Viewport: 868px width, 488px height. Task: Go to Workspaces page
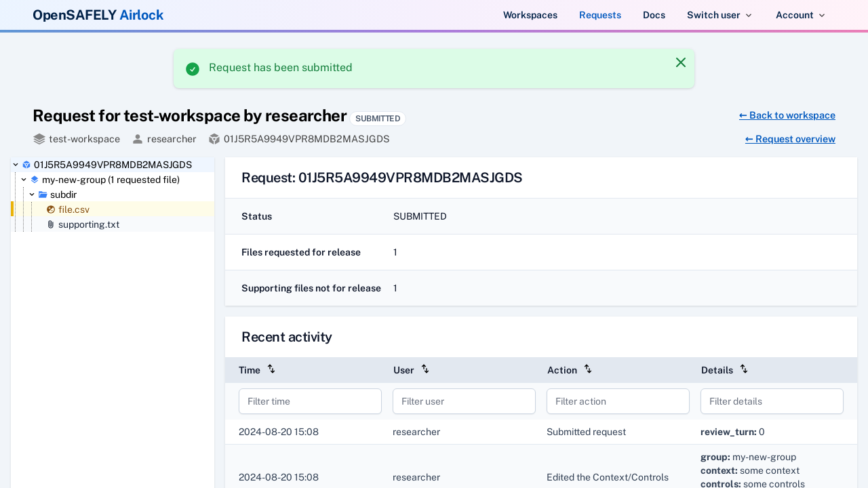pos(530,15)
